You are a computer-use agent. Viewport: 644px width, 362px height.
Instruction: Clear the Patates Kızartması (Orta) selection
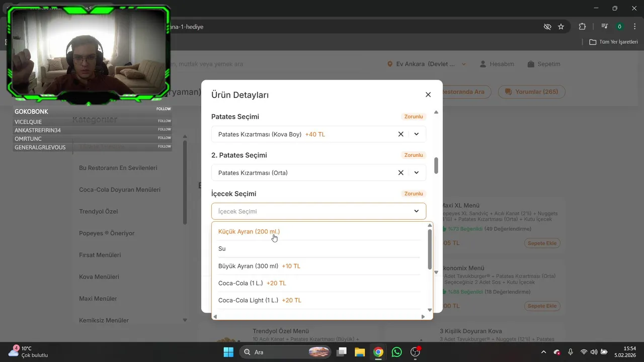pos(401,172)
